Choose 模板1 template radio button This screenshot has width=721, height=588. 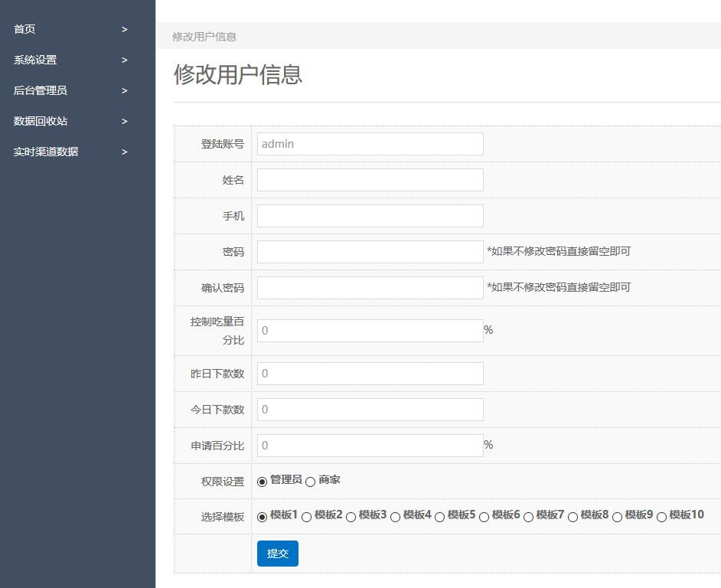tap(263, 517)
